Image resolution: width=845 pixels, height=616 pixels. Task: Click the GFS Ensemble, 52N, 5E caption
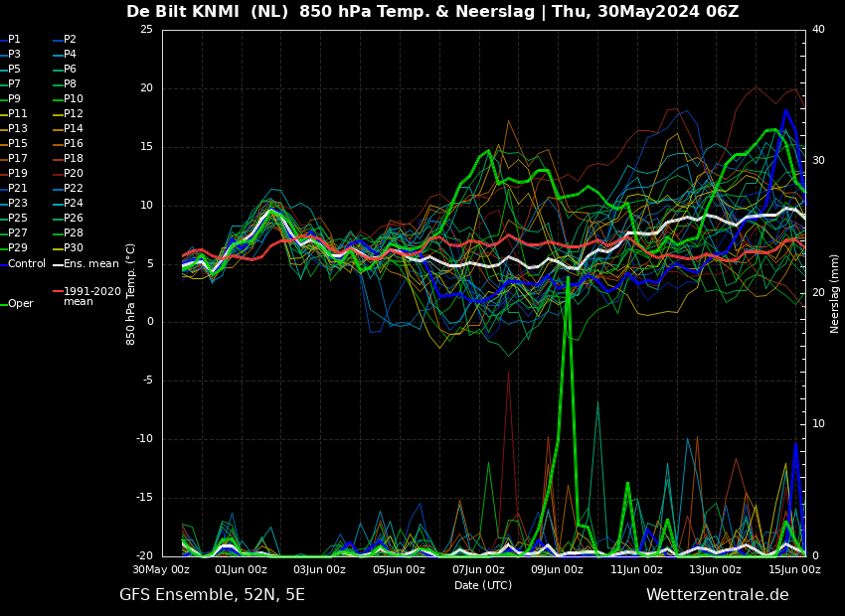click(x=212, y=595)
